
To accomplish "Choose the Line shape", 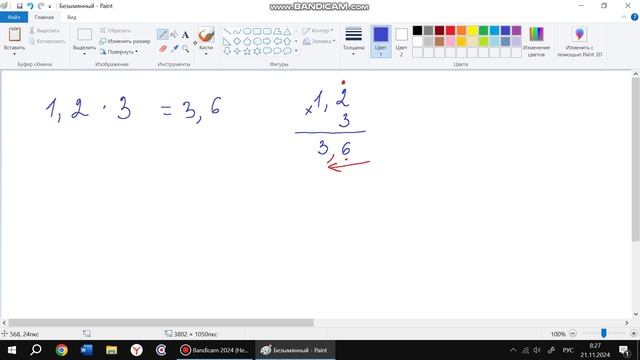I will tap(227, 31).
